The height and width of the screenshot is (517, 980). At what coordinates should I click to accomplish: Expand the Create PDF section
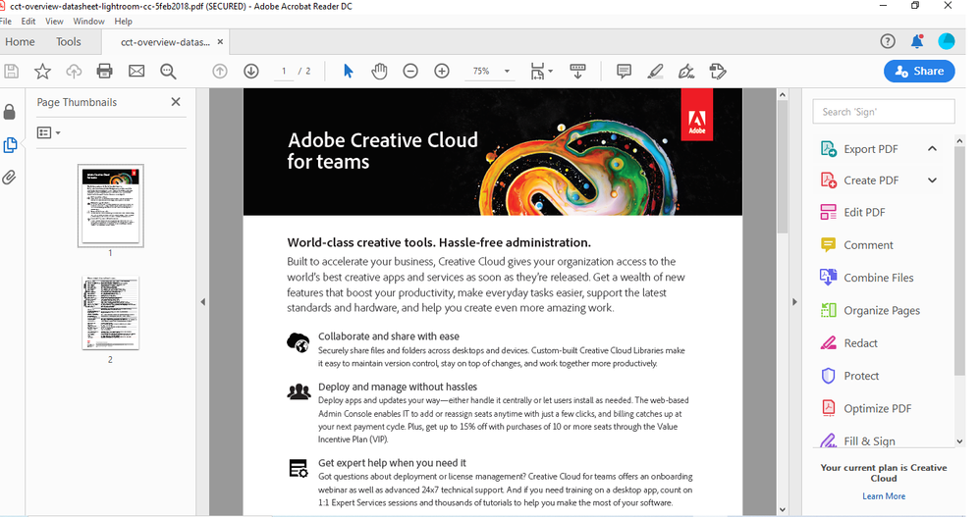point(932,181)
